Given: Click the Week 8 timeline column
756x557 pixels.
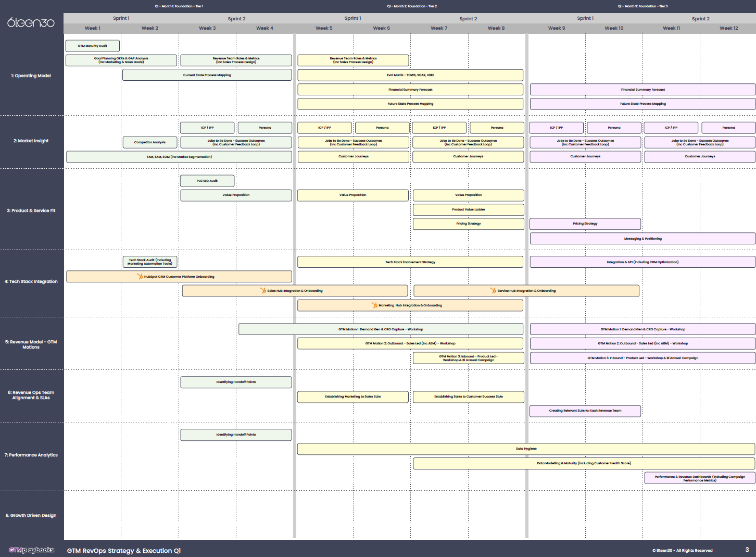Looking at the screenshot, I should [x=496, y=28].
